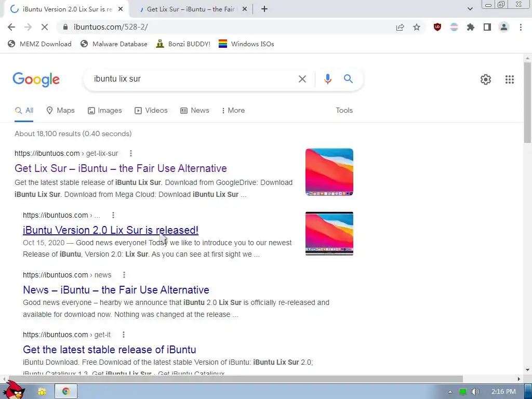The image size is (532, 399).
Task: Open the volume speaker icon
Action: [475, 392]
